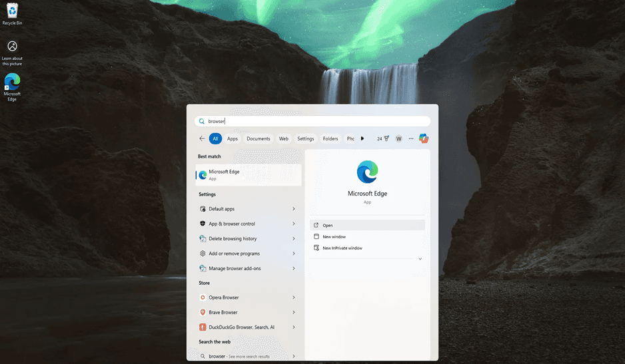Click the search input containing 'browser'

pos(312,121)
